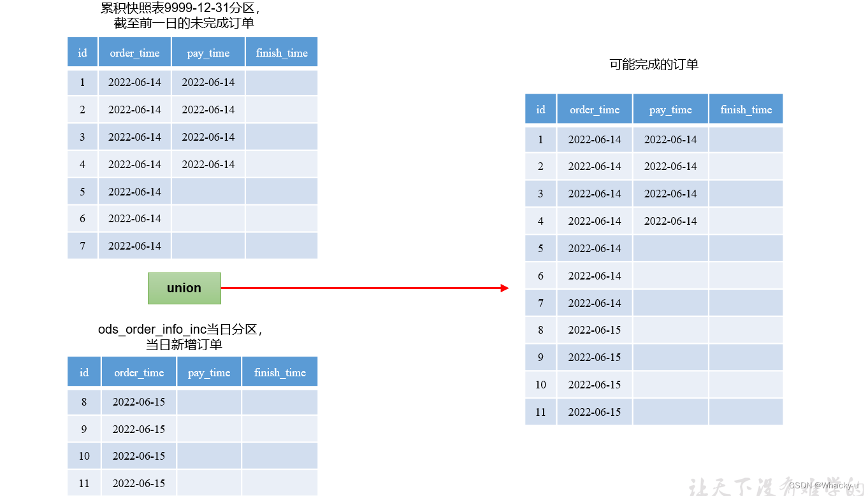Select row 4 pay_time in 可能完成的订单 table
The width and height of the screenshot is (868, 496).
coord(670,221)
